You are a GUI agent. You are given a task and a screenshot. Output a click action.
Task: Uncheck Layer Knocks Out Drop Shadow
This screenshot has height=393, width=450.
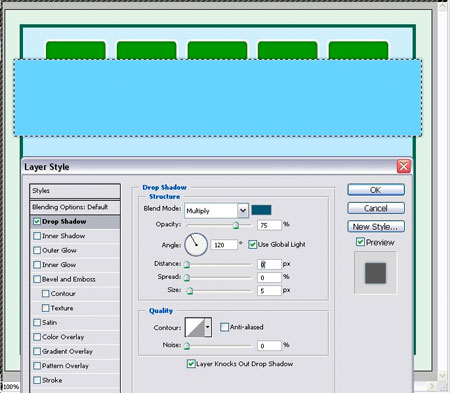pyautogui.click(x=191, y=364)
